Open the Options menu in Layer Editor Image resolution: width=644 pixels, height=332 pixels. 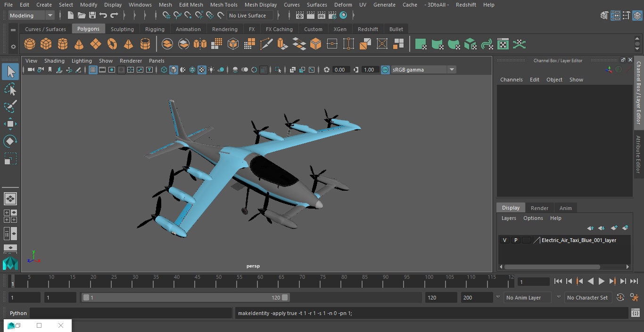click(x=533, y=218)
